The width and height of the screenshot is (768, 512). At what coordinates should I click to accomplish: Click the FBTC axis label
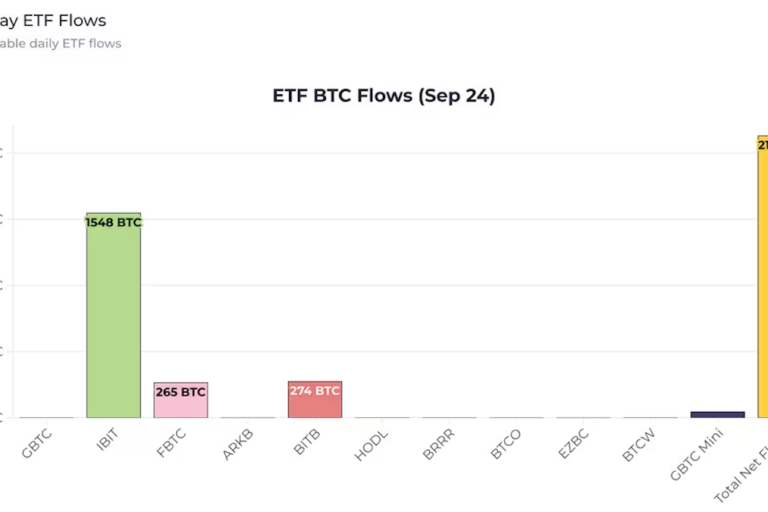[172, 444]
